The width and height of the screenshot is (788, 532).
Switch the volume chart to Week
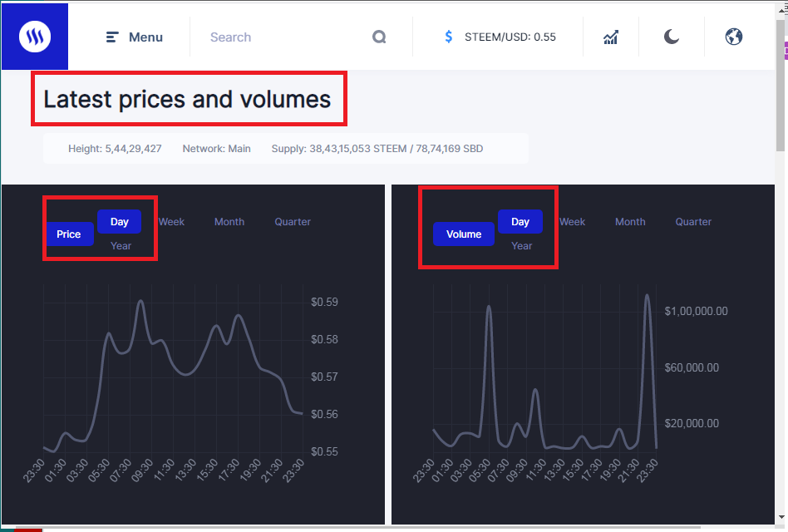click(x=572, y=222)
